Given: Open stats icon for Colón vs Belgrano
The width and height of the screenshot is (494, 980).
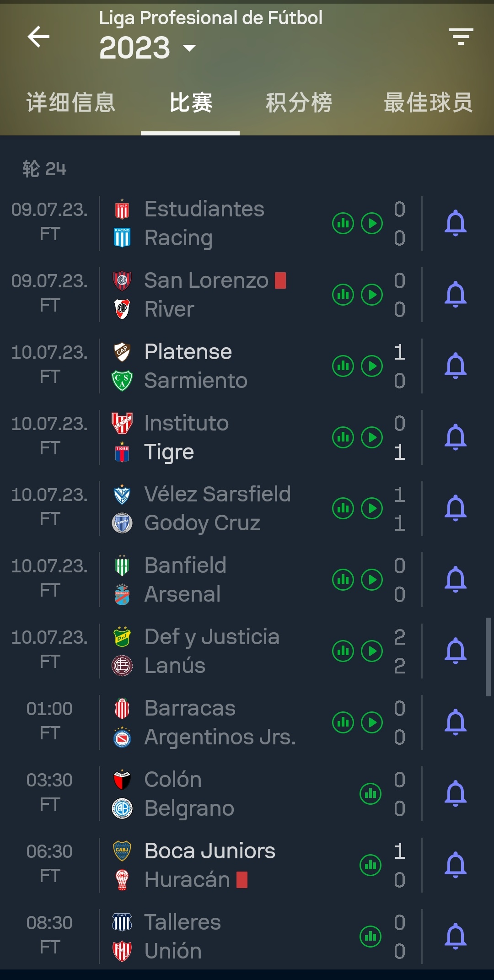Looking at the screenshot, I should tap(370, 794).
